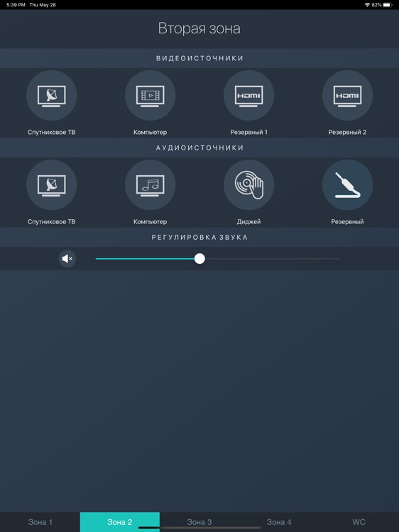Tap the Резервный 1 label text

(249, 133)
